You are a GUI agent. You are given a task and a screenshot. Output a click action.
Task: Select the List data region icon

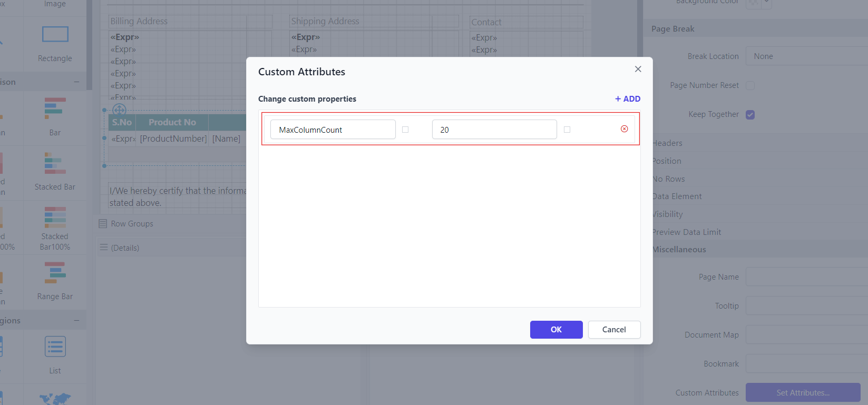click(55, 347)
